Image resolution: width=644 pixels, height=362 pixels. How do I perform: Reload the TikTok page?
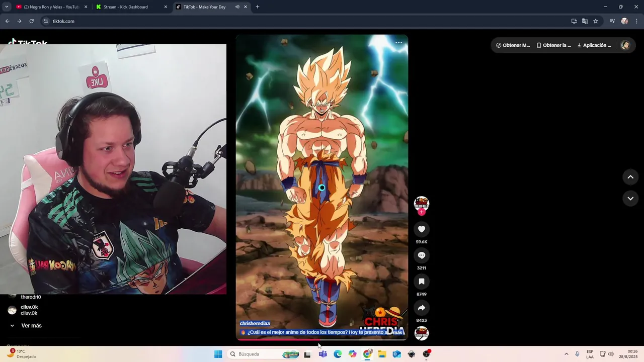pos(31,21)
